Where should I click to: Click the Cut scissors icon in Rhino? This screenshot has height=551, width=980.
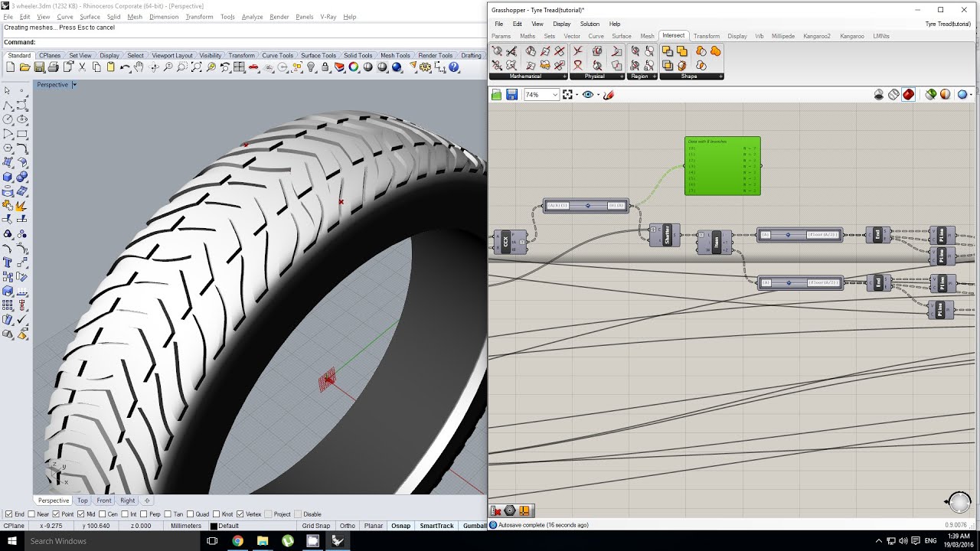coord(81,67)
